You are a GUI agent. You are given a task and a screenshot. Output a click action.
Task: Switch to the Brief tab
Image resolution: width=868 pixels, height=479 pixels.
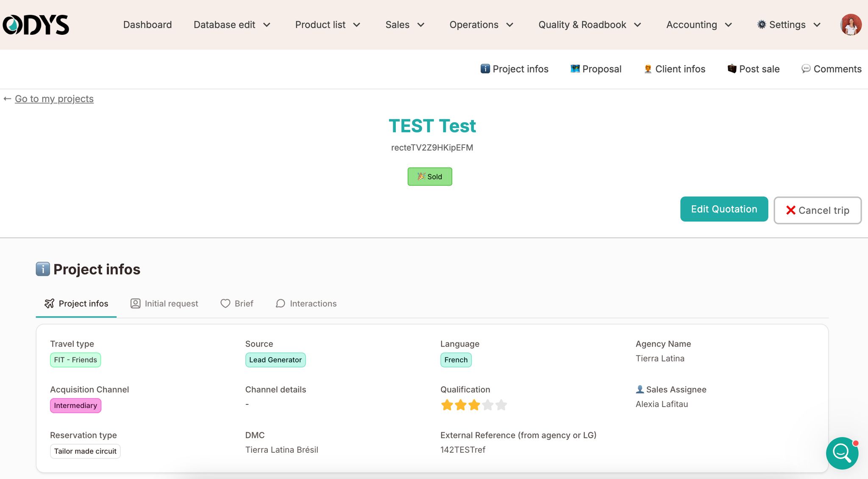point(237,303)
